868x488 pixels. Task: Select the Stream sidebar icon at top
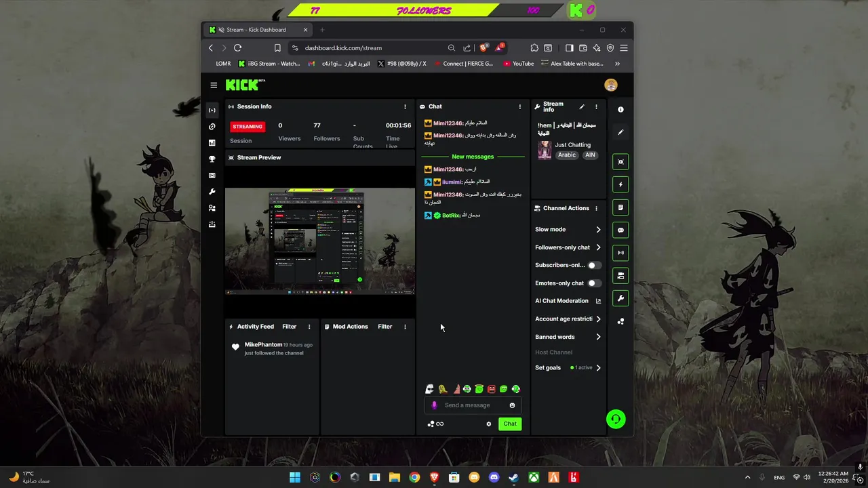point(212,110)
